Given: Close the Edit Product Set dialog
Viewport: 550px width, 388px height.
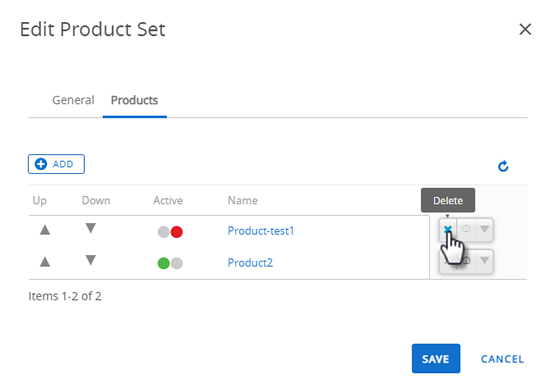Looking at the screenshot, I should 525,29.
